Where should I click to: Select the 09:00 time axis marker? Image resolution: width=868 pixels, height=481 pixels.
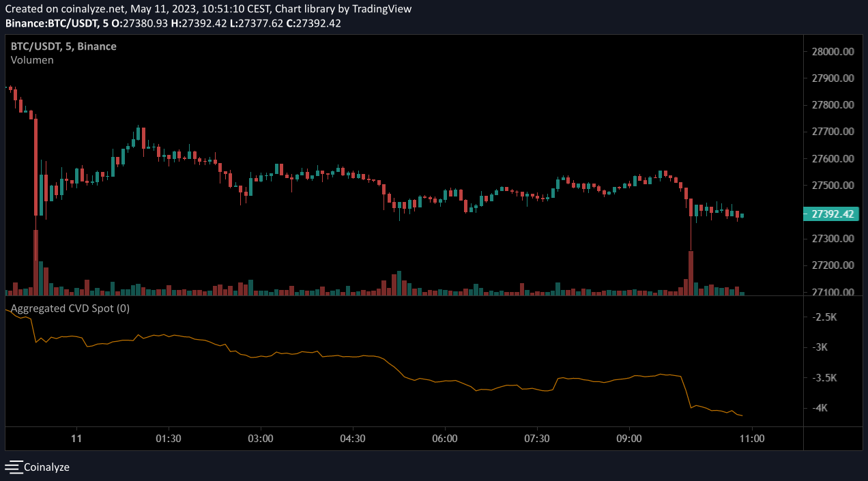[x=628, y=439]
